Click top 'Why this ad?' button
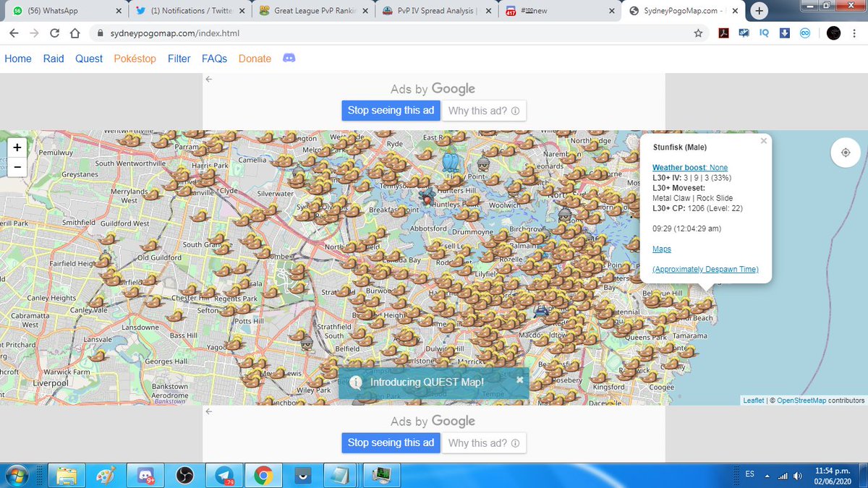This screenshot has height=488, width=868. coord(484,111)
